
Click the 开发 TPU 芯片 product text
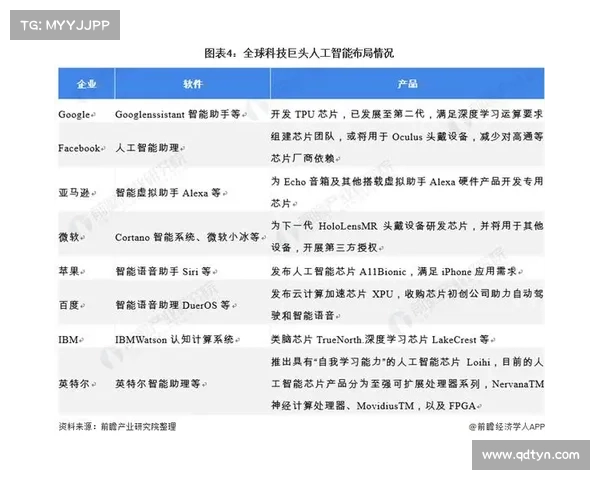coord(407,114)
